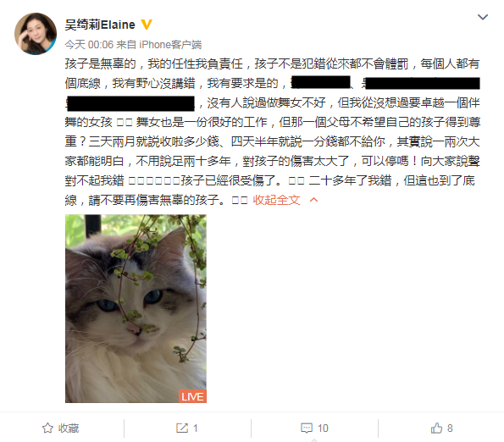Viewport: 504px width, 442px height.
Task: Open comments via speech bubble icon
Action: point(307,428)
